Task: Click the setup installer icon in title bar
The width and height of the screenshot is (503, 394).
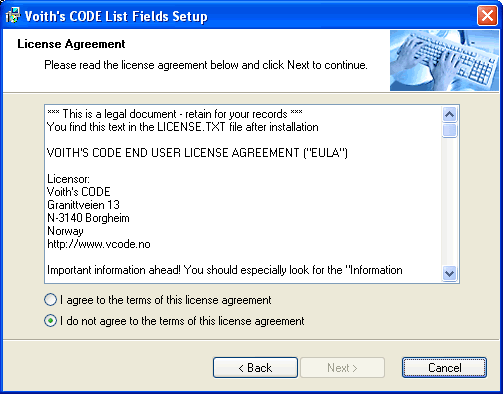Action: tap(13, 15)
